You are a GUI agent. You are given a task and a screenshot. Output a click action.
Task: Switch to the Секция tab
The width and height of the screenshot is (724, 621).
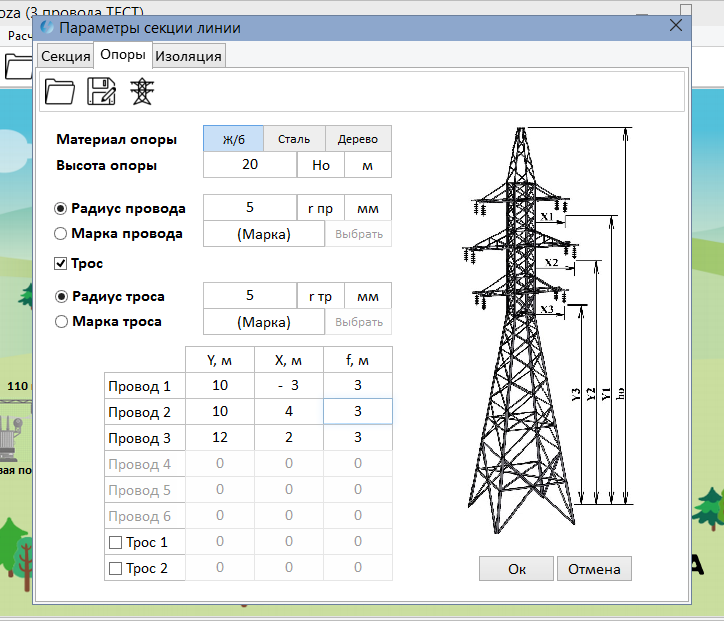tap(65, 56)
